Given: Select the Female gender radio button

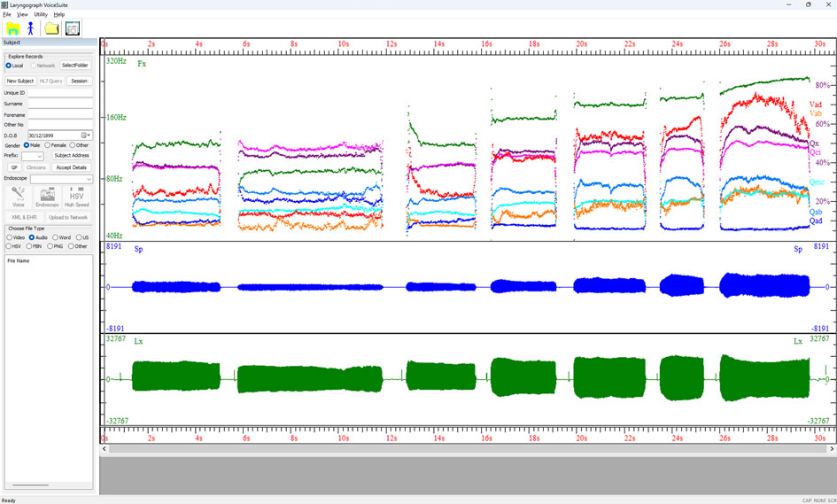Looking at the screenshot, I should (47, 145).
